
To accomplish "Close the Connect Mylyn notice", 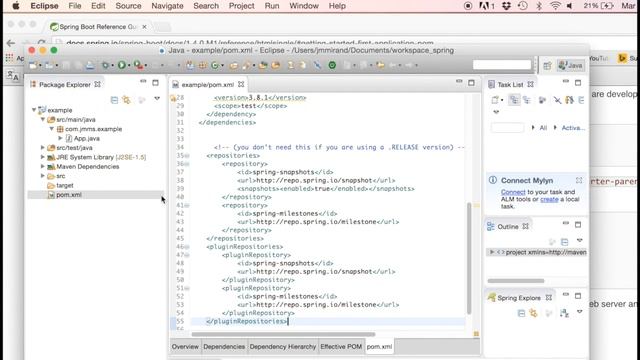I will (579, 180).
